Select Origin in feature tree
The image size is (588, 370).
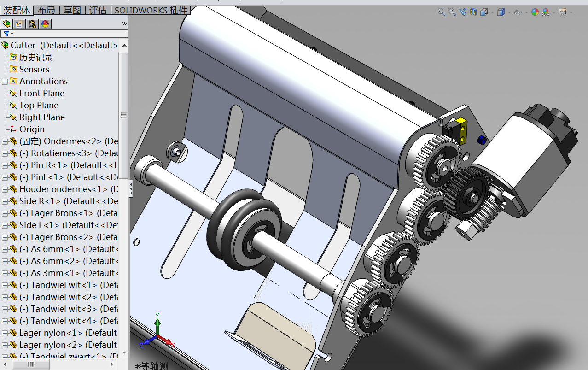32,129
